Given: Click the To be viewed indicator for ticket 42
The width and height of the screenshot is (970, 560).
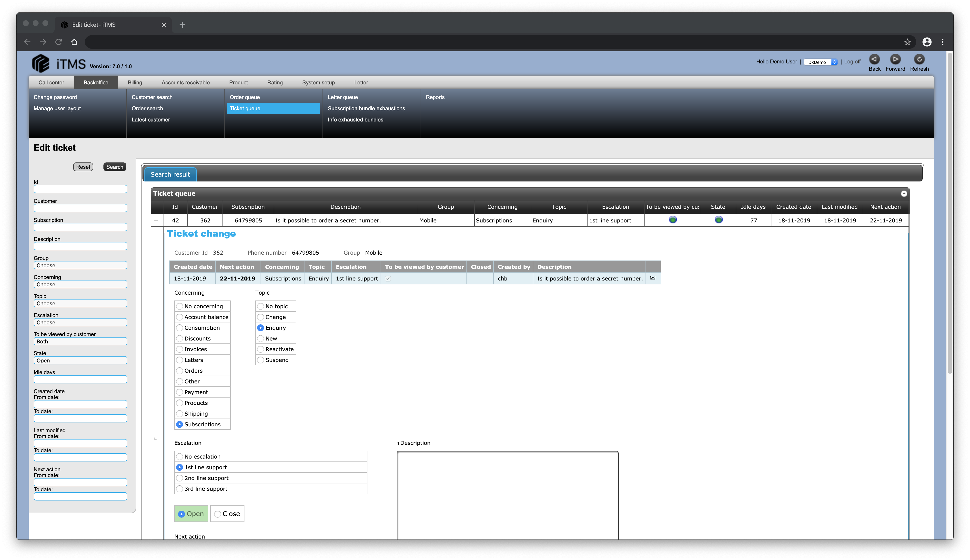Looking at the screenshot, I should [672, 220].
